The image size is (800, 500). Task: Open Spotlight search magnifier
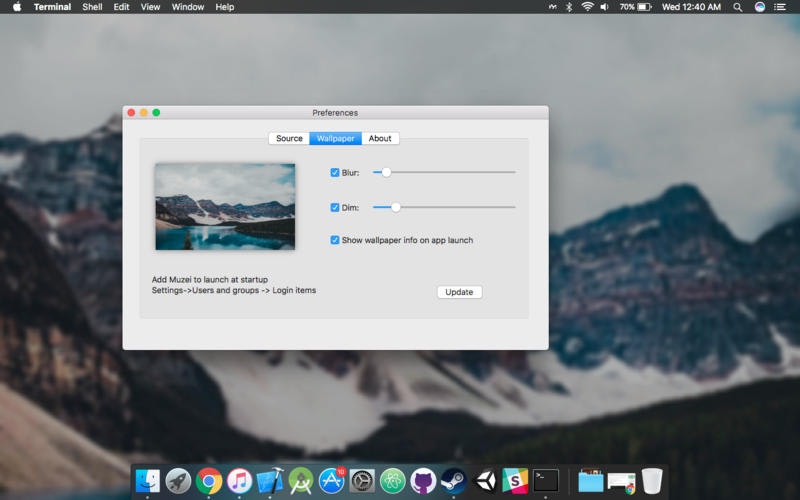click(x=738, y=7)
